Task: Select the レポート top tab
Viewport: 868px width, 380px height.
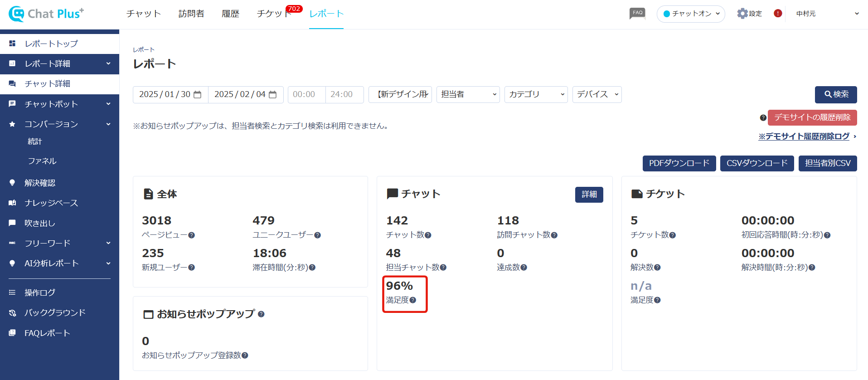Action: pyautogui.click(x=326, y=14)
